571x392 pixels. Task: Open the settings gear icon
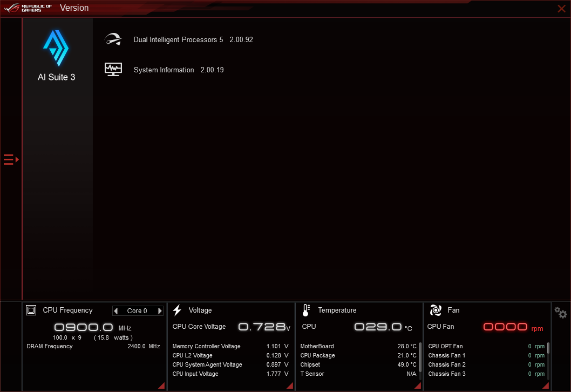pos(561,312)
